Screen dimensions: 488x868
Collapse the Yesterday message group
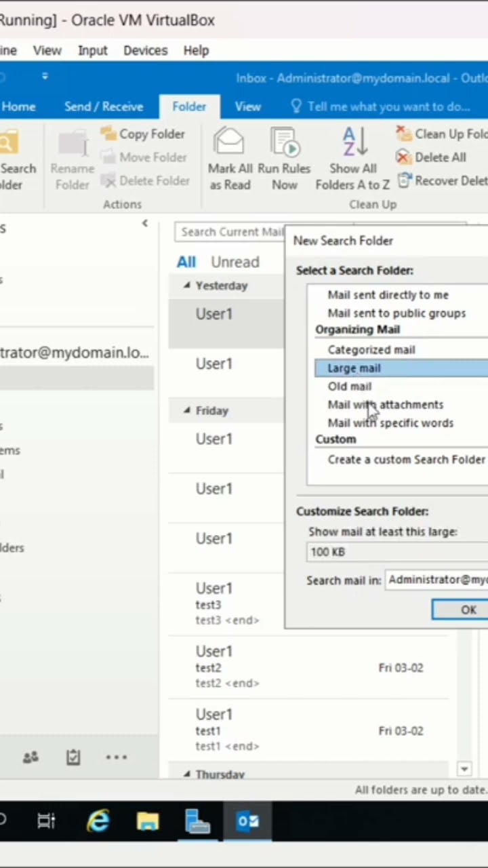(x=187, y=285)
